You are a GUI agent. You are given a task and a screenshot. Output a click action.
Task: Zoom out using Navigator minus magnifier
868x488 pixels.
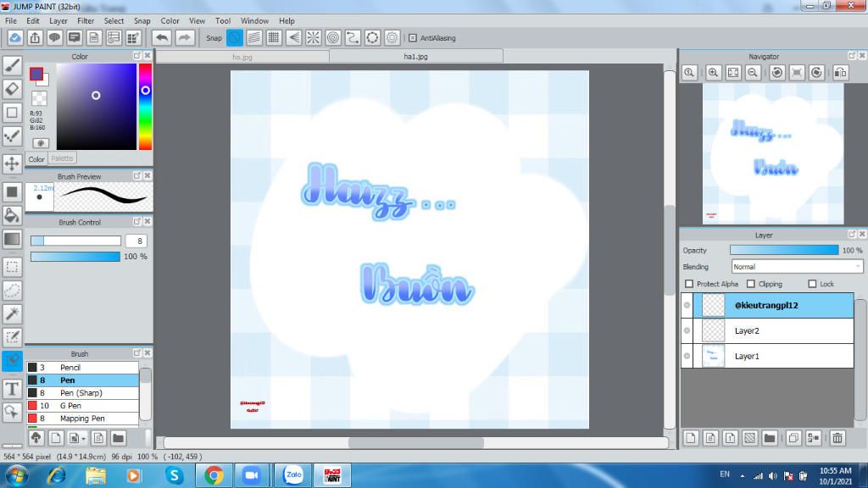click(x=753, y=73)
